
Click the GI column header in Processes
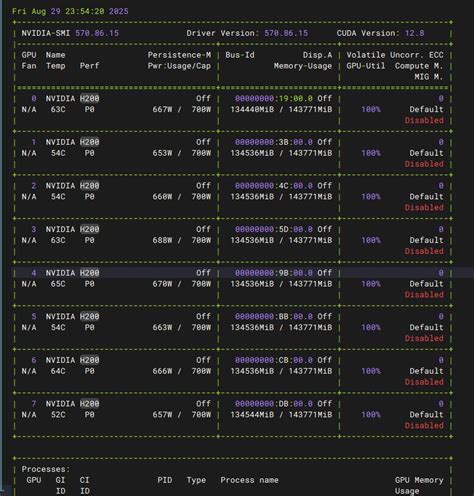60,480
